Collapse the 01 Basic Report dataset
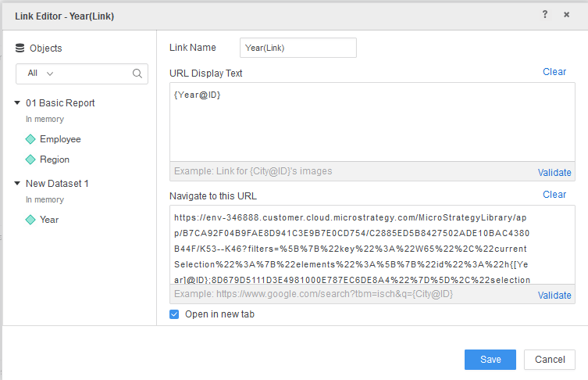The width and height of the screenshot is (588, 380). [x=17, y=103]
